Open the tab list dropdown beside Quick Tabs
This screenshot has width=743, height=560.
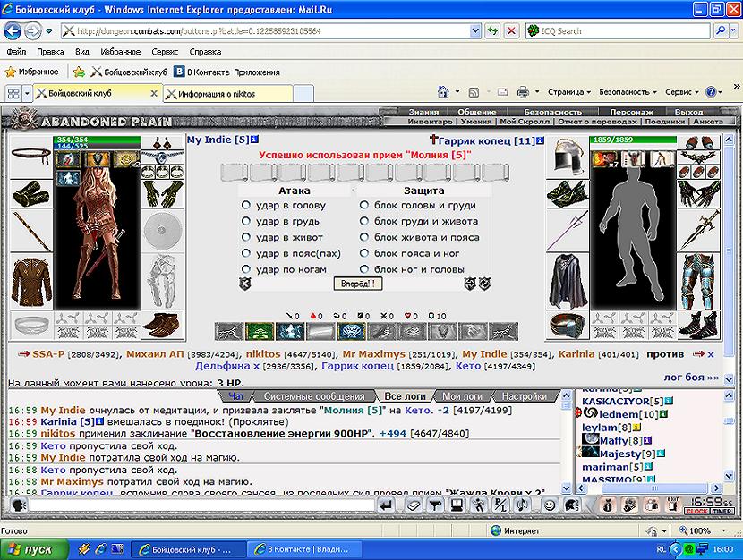tap(27, 93)
